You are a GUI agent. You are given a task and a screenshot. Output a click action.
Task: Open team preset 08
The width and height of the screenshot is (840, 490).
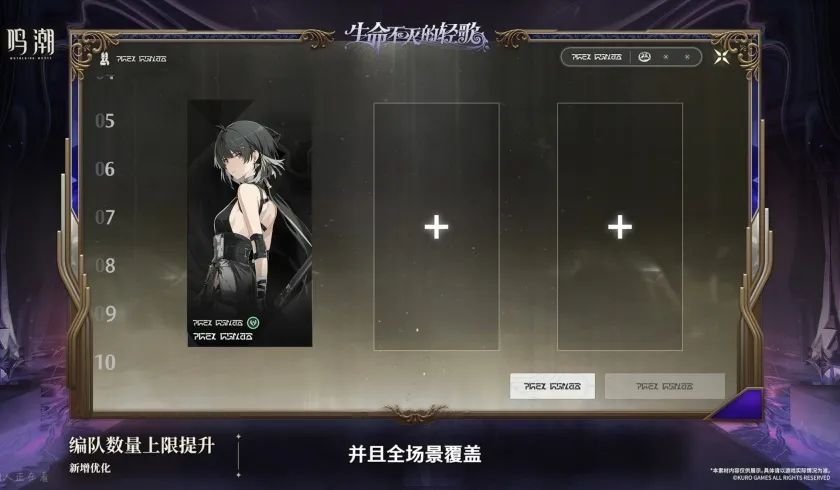[105, 266]
